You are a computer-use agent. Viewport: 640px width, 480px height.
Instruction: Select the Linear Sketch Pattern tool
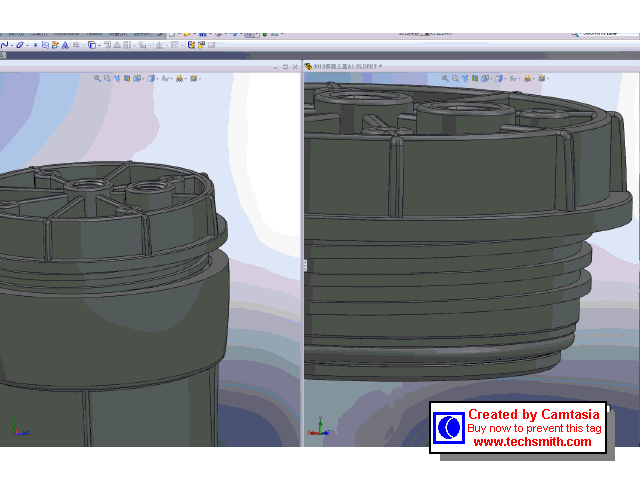(127, 45)
